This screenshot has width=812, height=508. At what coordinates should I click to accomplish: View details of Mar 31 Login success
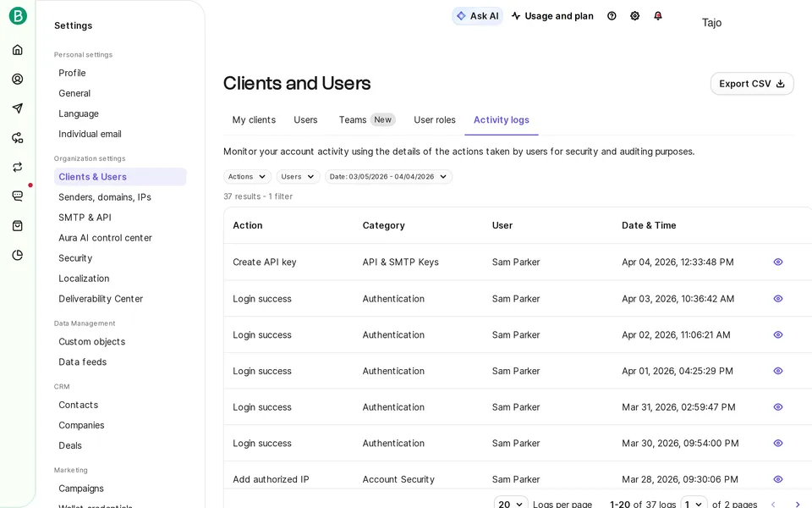coord(778,407)
